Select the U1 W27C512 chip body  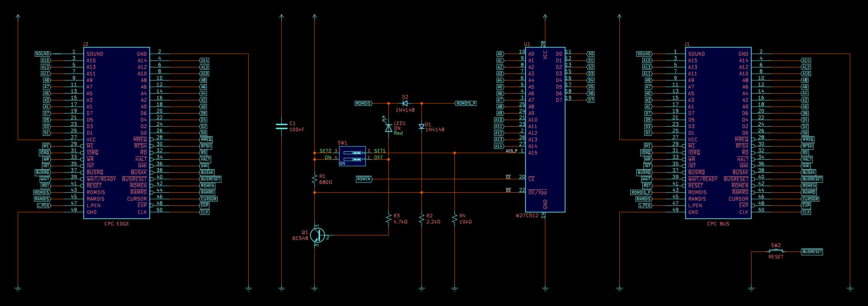[545, 130]
